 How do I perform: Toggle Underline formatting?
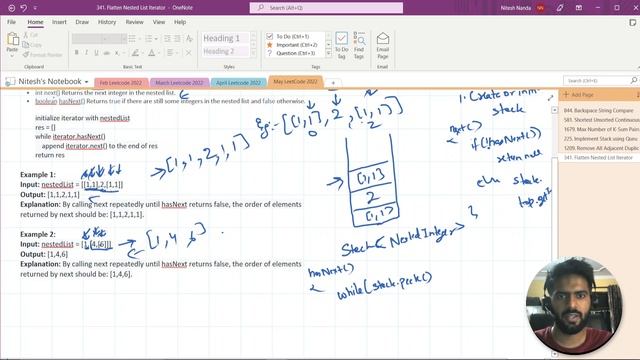tap(96, 53)
